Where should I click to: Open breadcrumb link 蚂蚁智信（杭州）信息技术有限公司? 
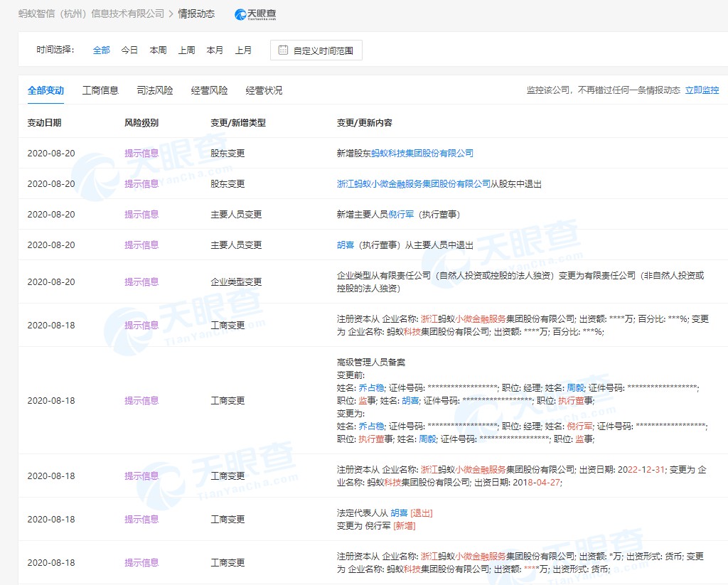point(92,14)
